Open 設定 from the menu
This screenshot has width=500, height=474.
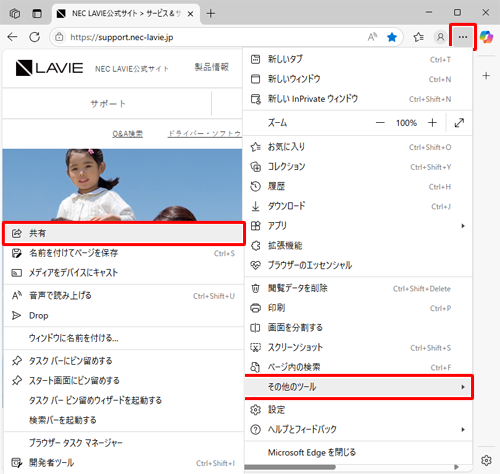pos(358,410)
